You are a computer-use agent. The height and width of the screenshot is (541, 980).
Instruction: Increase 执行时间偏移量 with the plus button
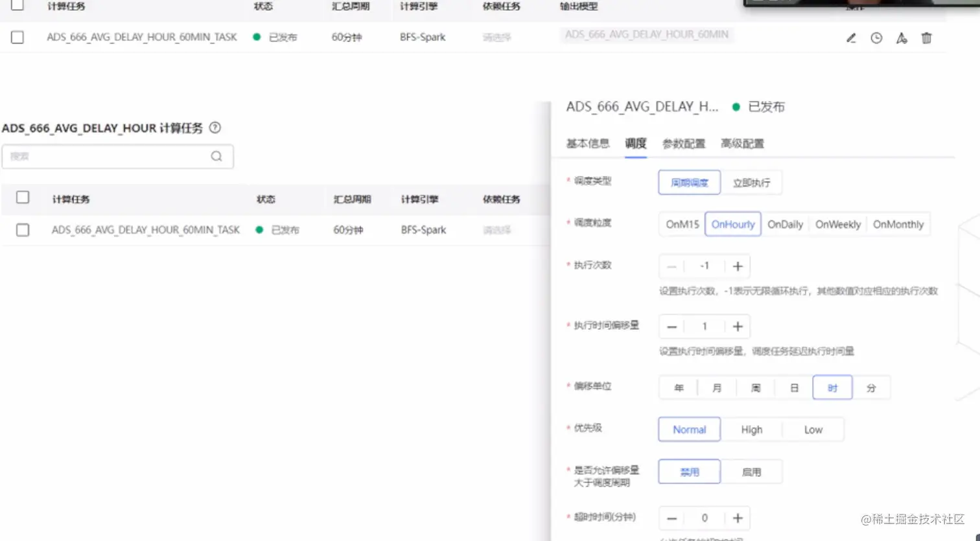738,327
